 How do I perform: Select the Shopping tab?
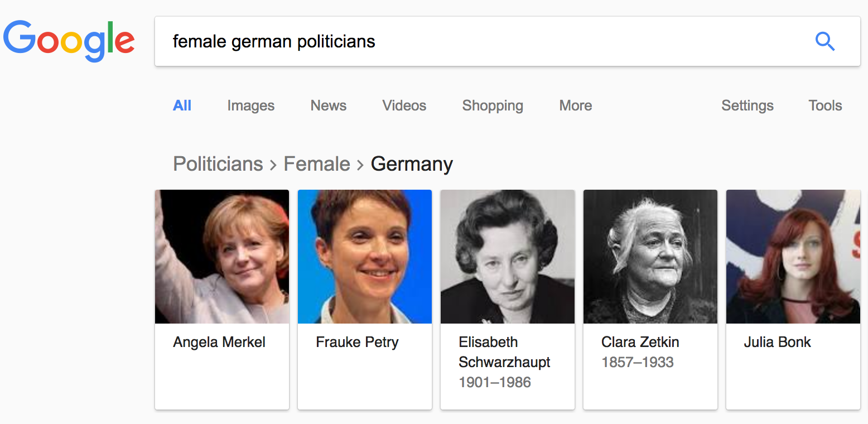493,105
